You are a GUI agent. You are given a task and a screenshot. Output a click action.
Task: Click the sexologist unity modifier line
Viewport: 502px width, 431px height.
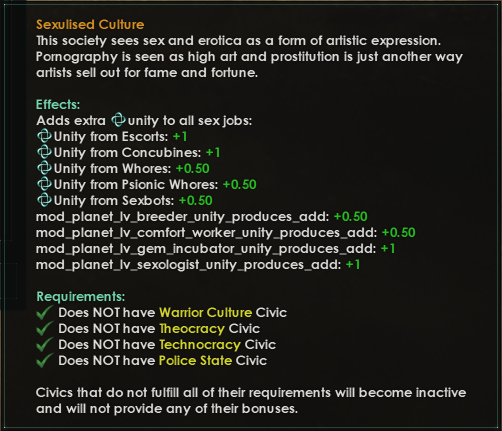pos(198,265)
